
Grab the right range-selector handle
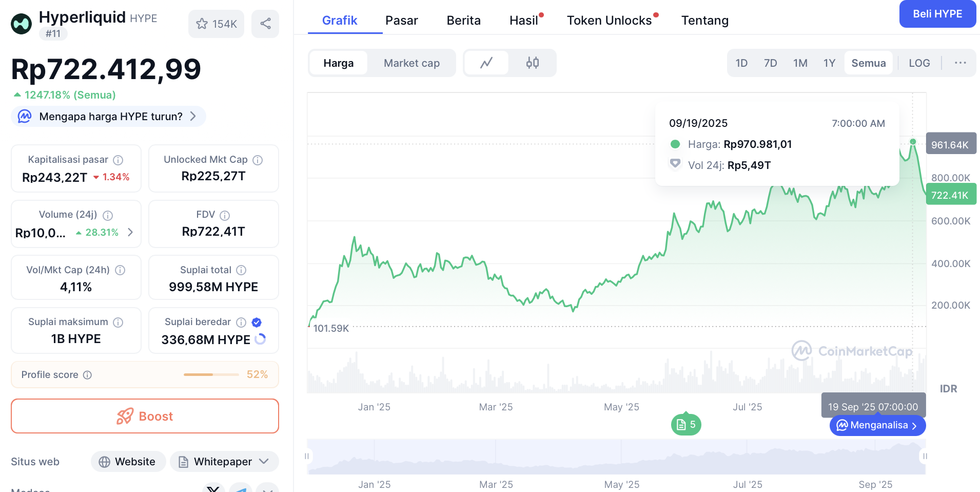click(925, 456)
